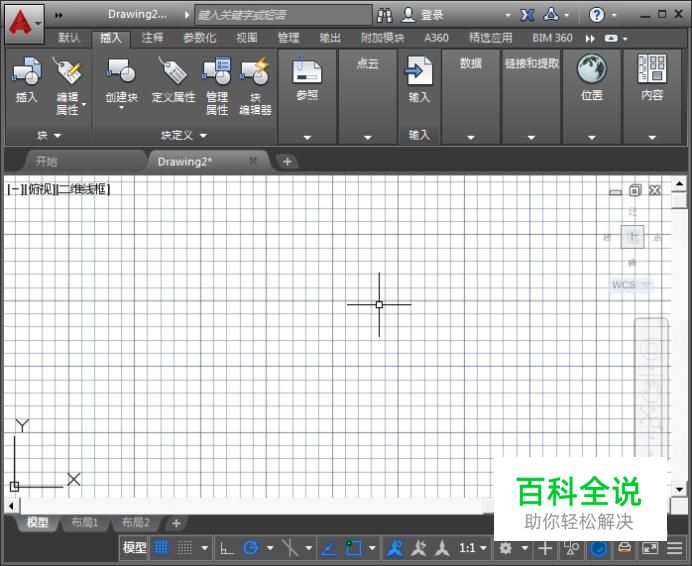Toggle grid display in status bar

click(x=161, y=548)
